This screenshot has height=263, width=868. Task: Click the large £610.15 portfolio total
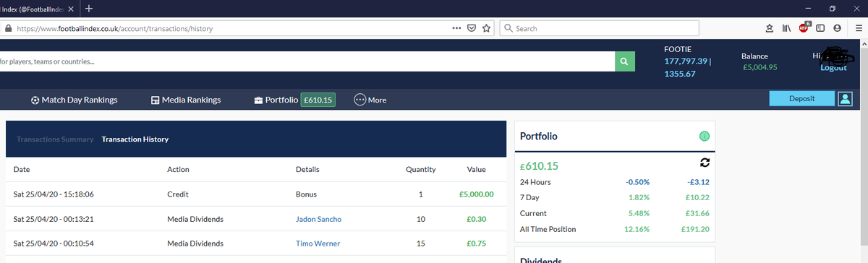540,166
